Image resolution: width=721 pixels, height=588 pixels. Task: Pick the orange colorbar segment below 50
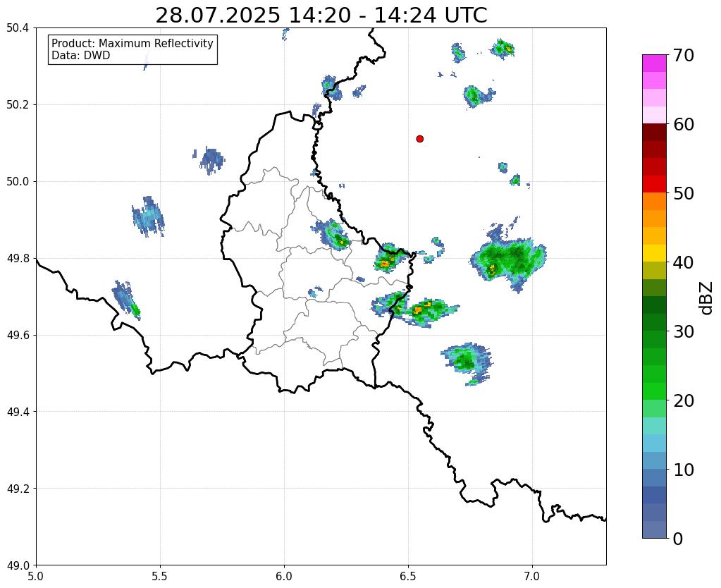pyautogui.click(x=654, y=201)
